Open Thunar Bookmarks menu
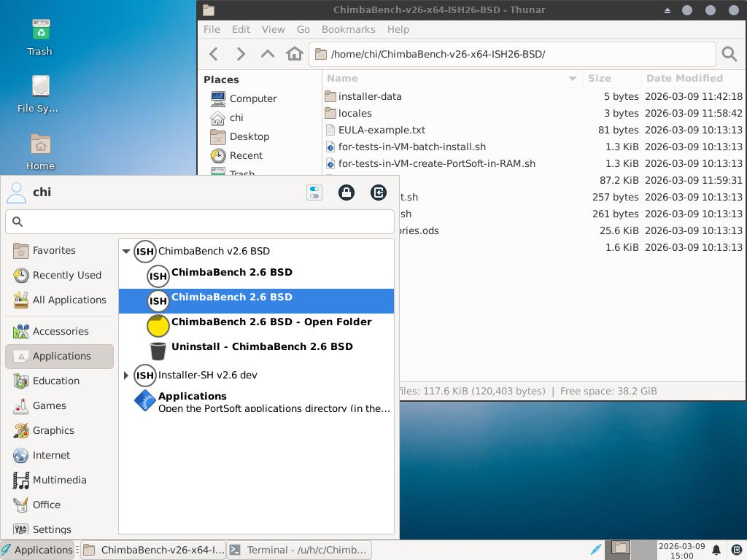This screenshot has width=747, height=560. 348,29
